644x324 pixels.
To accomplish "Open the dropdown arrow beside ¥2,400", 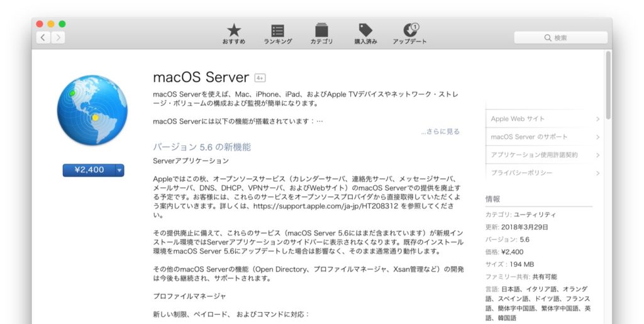I will tap(119, 170).
